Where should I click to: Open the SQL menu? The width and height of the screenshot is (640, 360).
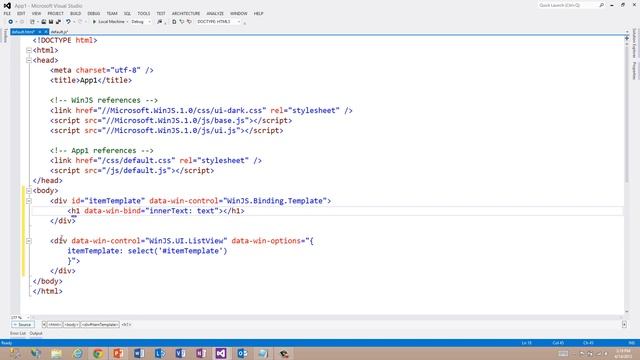pos(127,13)
